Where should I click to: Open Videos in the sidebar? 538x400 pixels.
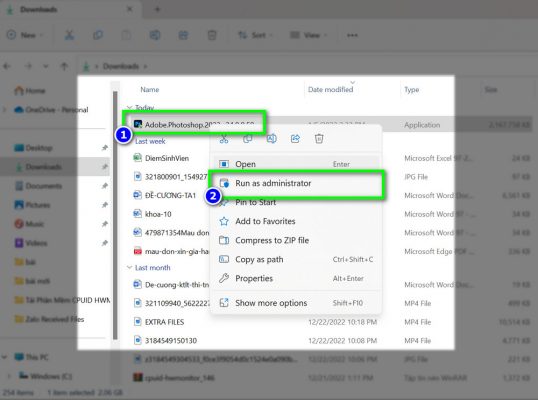[x=31, y=243]
